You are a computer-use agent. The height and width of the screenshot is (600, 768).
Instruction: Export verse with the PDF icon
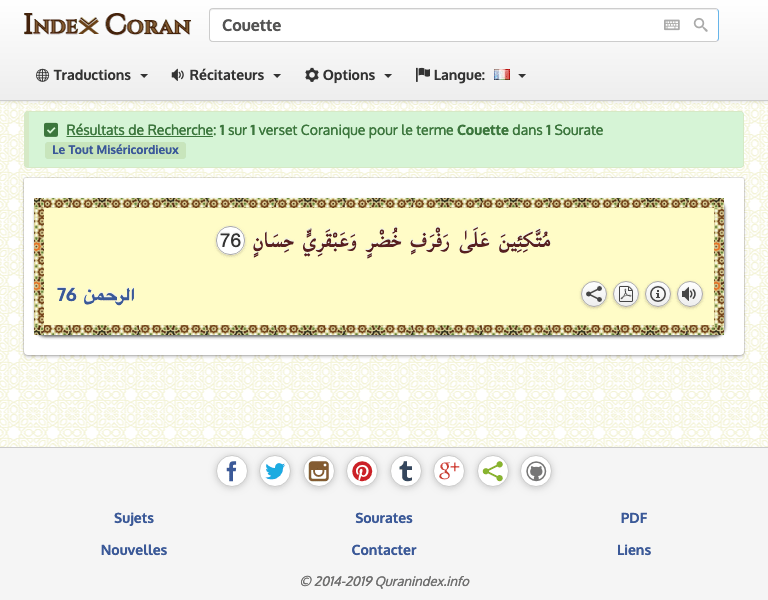(626, 294)
